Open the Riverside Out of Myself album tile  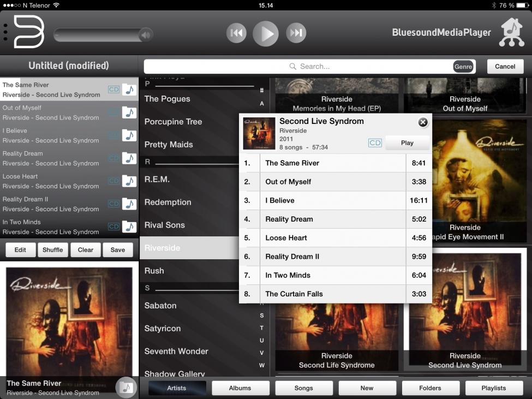click(x=465, y=96)
